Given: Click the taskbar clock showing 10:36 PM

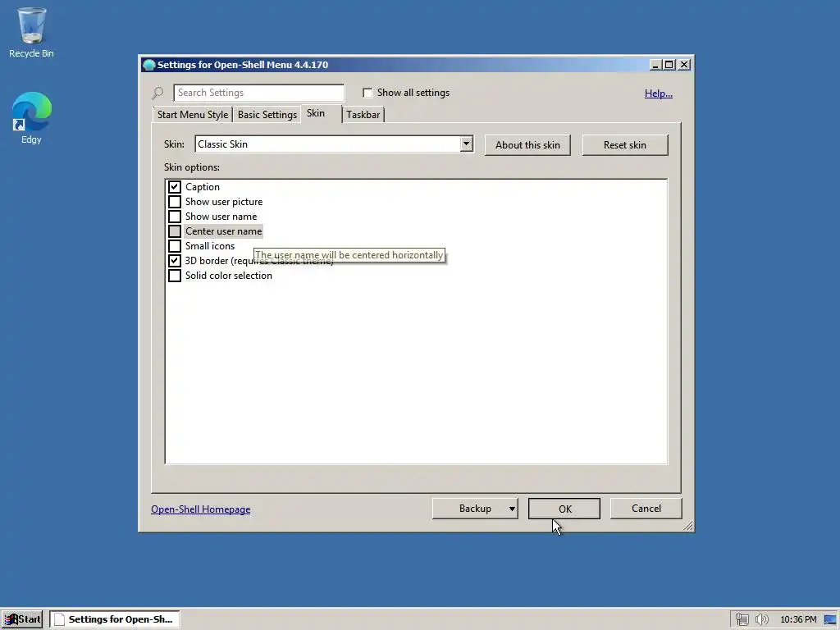Looking at the screenshot, I should point(798,619).
